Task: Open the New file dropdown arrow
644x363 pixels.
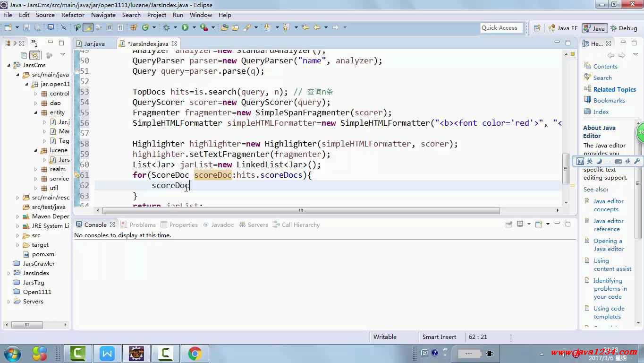Action: pyautogui.click(x=17, y=27)
